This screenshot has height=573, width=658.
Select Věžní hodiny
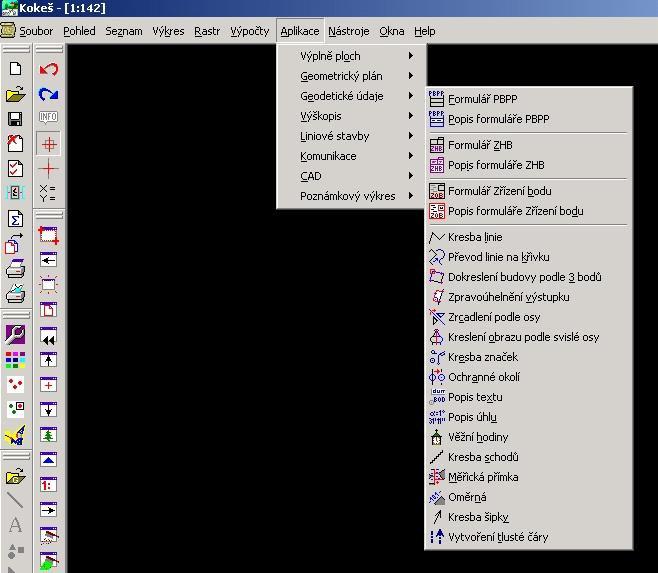[528, 437]
